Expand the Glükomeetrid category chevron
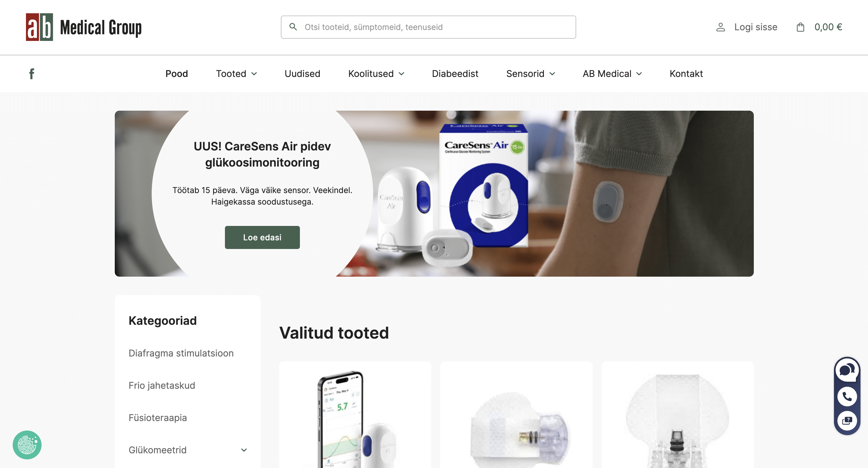 pos(244,450)
